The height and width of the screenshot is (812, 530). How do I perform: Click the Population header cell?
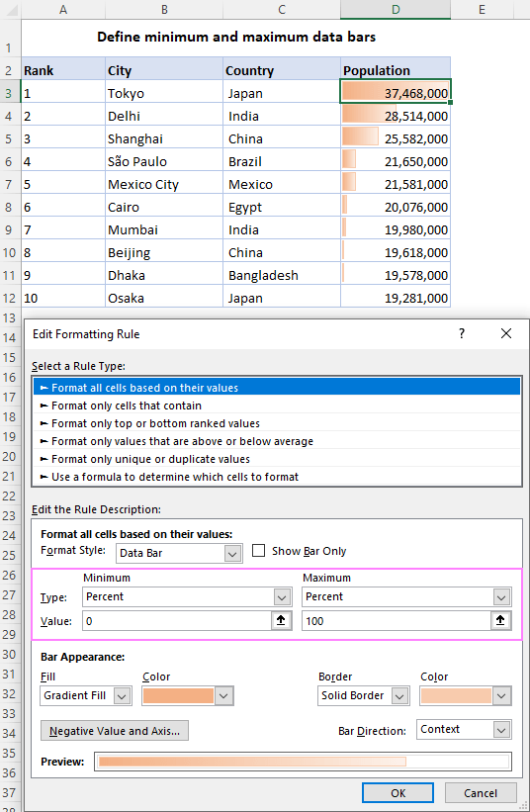(396, 70)
